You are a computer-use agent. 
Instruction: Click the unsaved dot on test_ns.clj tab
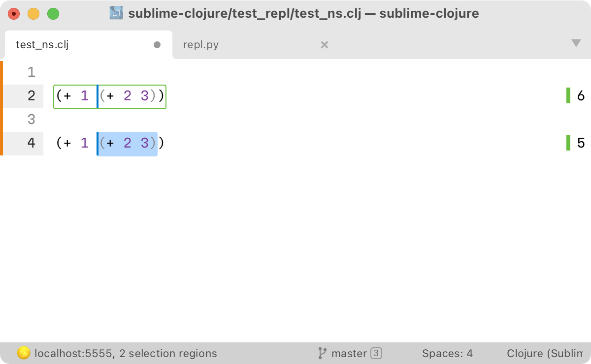(157, 45)
